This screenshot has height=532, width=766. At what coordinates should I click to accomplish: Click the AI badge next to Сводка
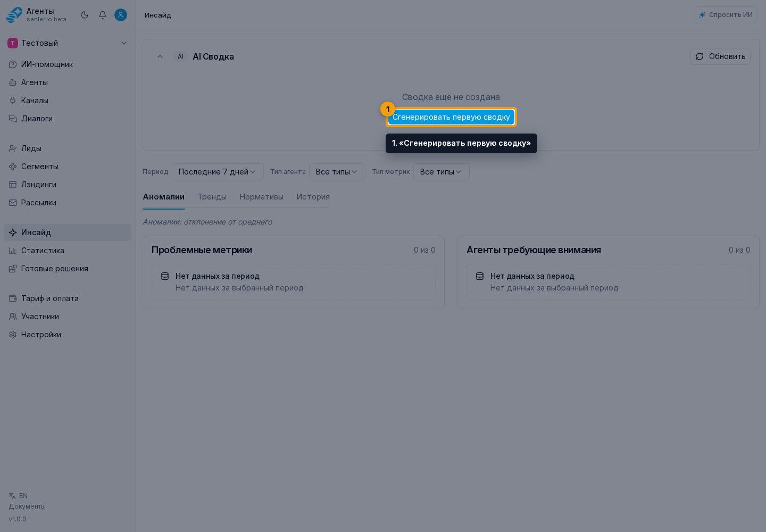click(181, 56)
